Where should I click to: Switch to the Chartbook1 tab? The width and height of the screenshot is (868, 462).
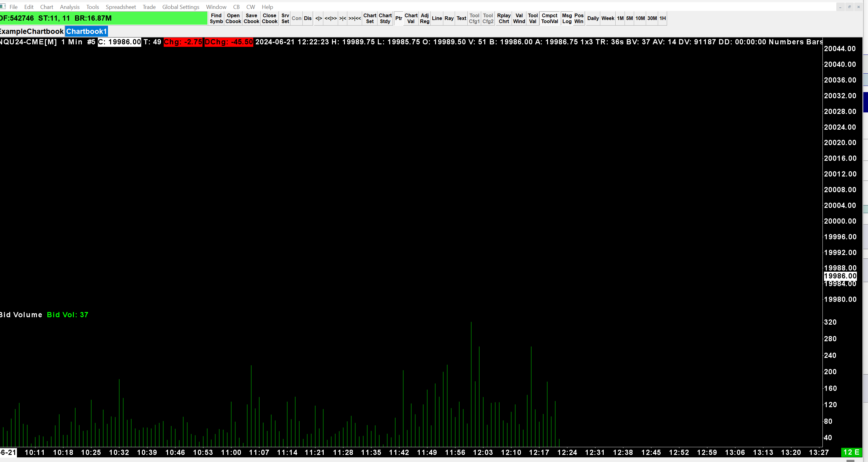click(x=86, y=31)
